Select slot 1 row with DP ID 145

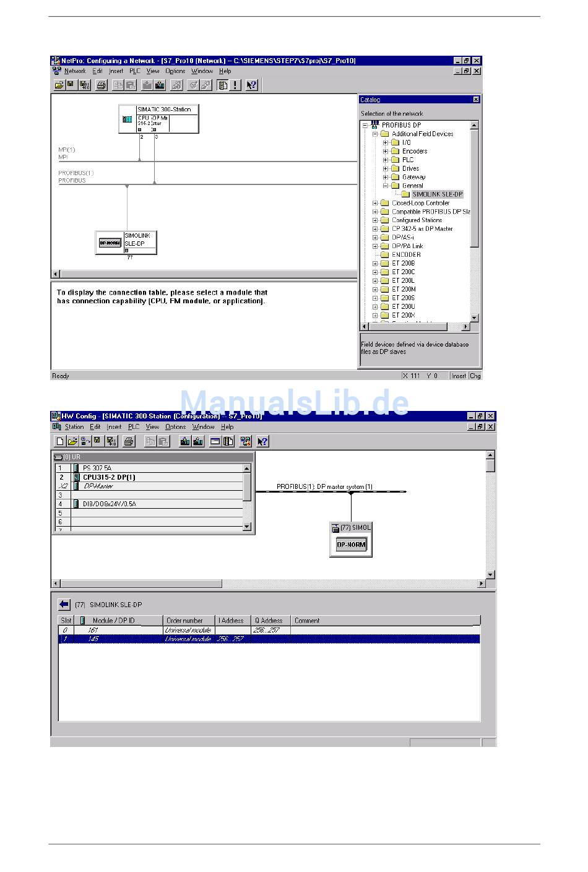pyautogui.click(x=269, y=639)
